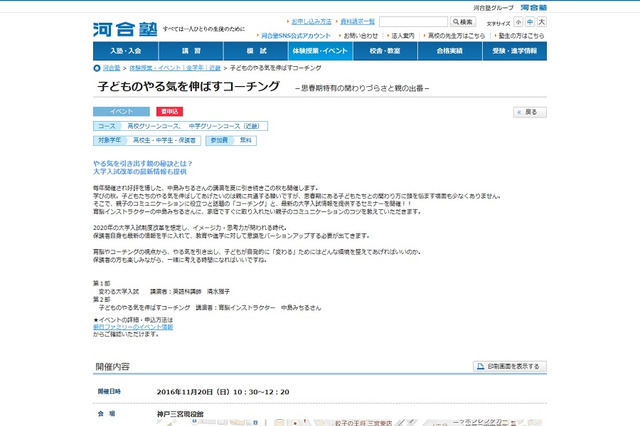The width and height of the screenshot is (640, 426).
Task: Click the red 要申込 badge
Action: 169,111
